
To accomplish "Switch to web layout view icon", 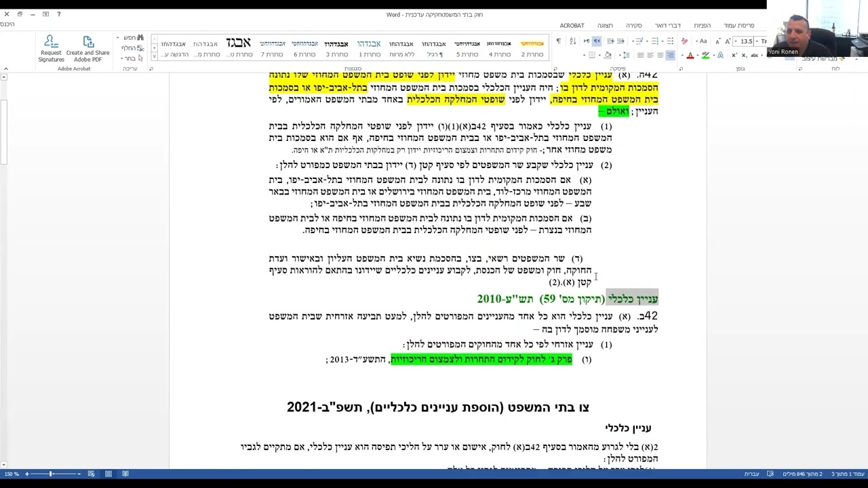I will coord(91,474).
